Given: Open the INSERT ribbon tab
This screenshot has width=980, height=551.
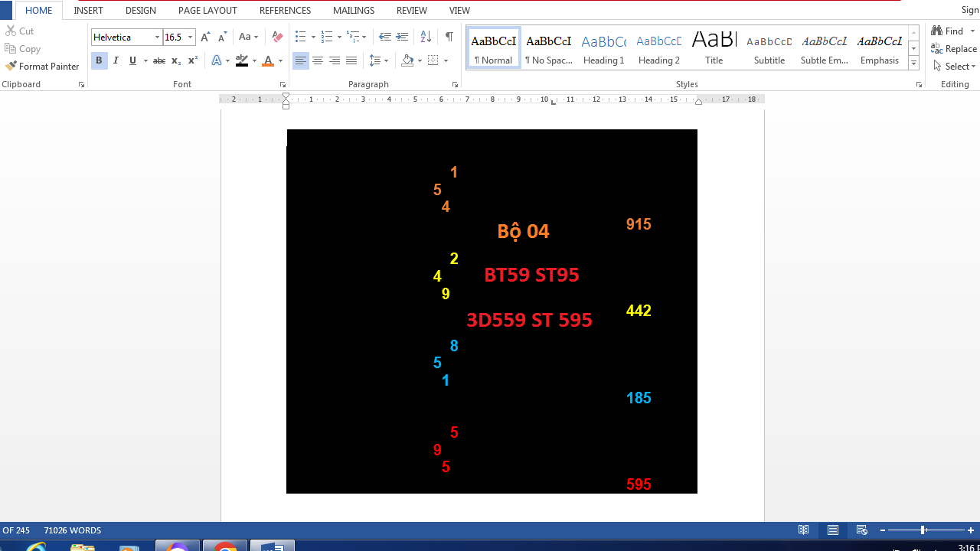Looking at the screenshot, I should tap(88, 11).
